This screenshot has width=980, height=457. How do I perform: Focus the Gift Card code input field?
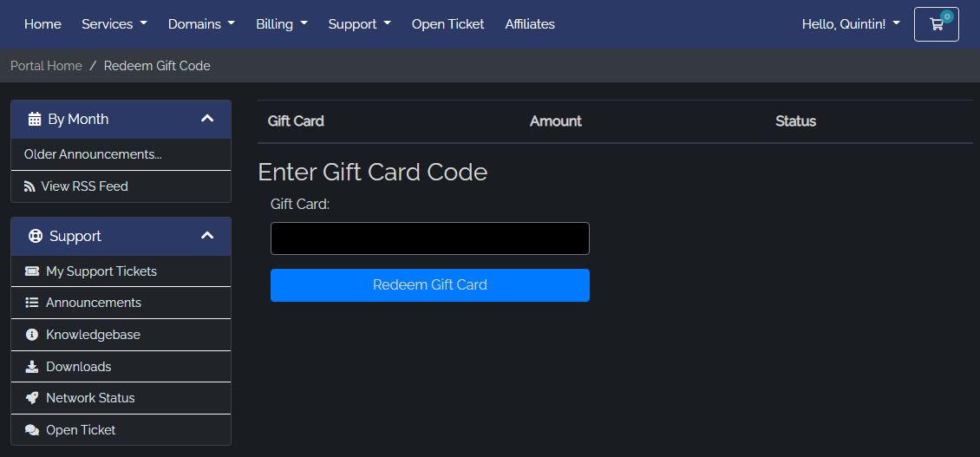click(430, 238)
